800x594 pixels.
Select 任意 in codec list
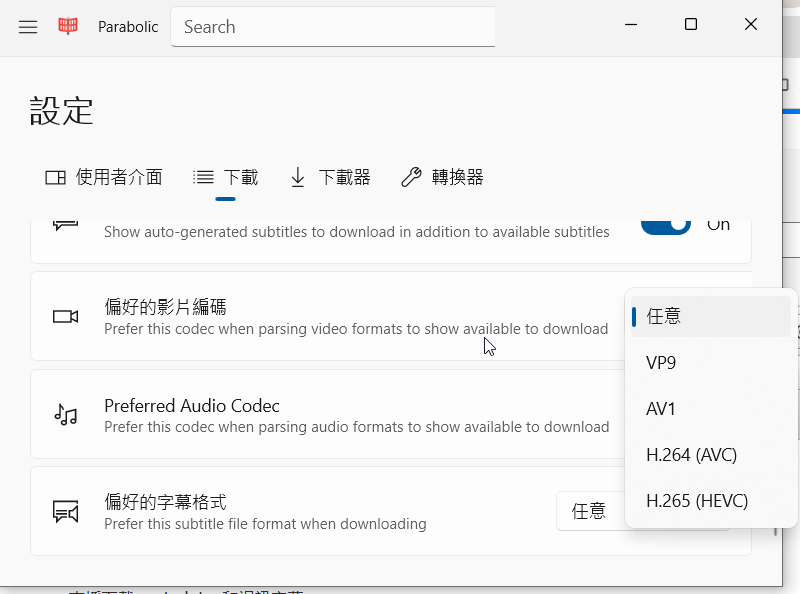(x=710, y=316)
